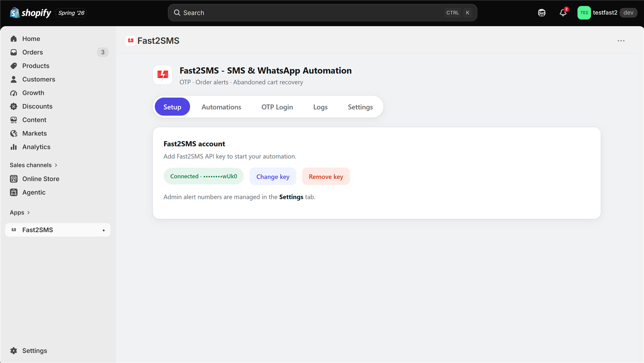644x363 pixels.
Task: Open the three-dot more actions menu
Action: point(621,41)
